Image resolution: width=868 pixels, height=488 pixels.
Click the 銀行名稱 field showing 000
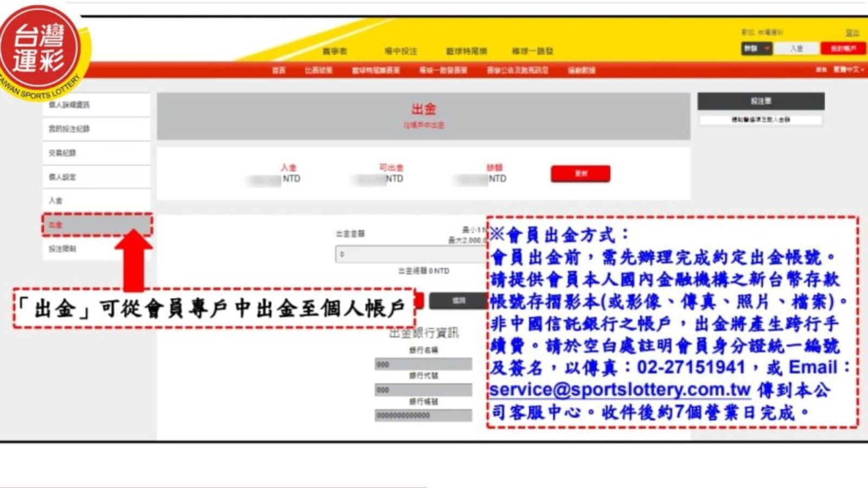423,364
